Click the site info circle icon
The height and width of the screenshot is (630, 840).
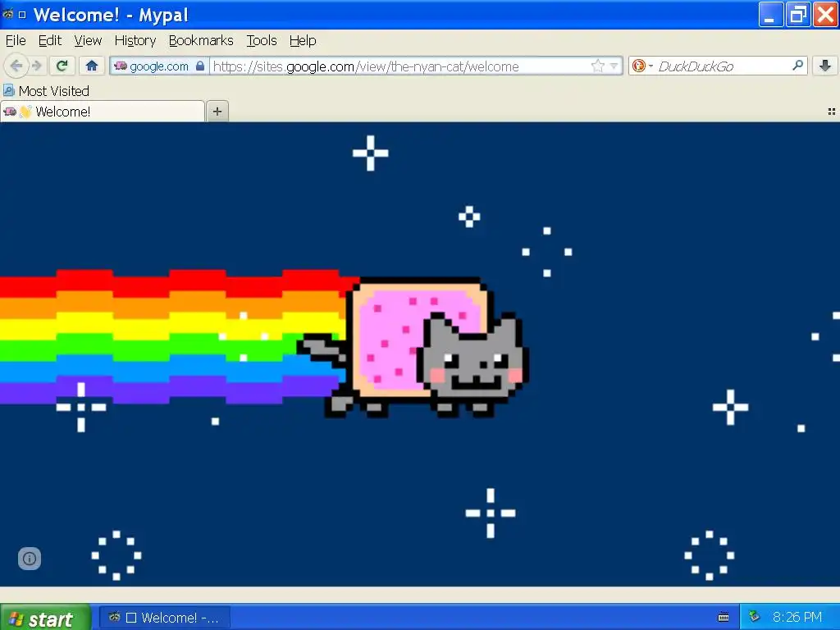coord(30,559)
